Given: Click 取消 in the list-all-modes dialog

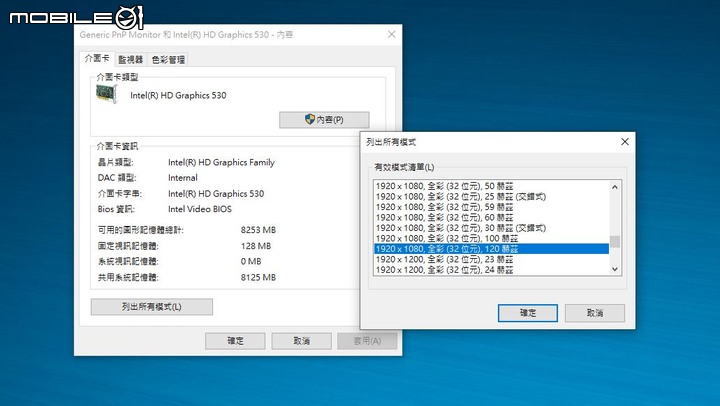Looking at the screenshot, I should (x=595, y=313).
